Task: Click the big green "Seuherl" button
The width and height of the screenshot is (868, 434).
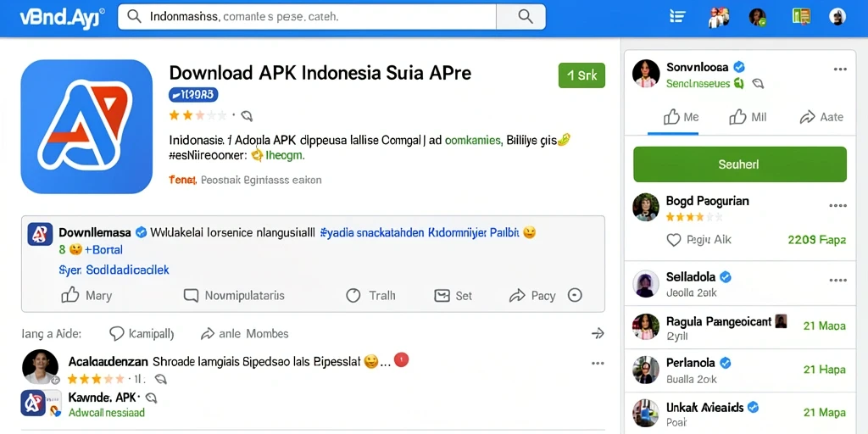Action: [740, 164]
